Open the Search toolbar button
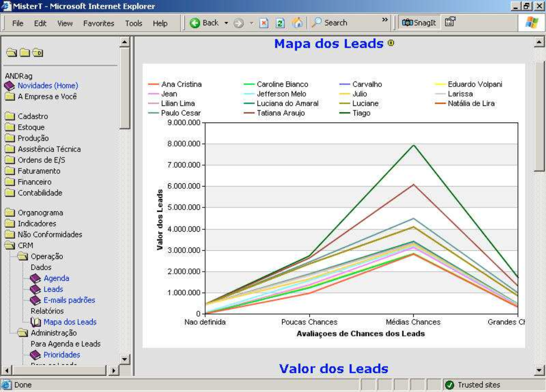The height and width of the screenshot is (392, 546). tap(330, 23)
